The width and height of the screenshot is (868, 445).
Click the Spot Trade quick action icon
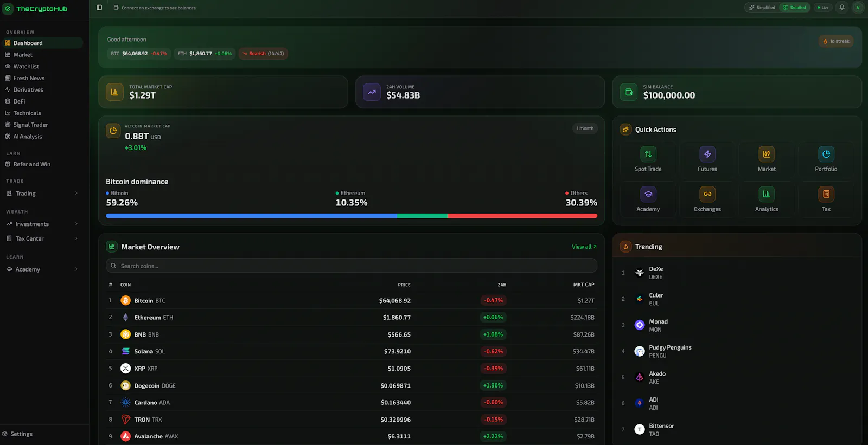click(648, 154)
